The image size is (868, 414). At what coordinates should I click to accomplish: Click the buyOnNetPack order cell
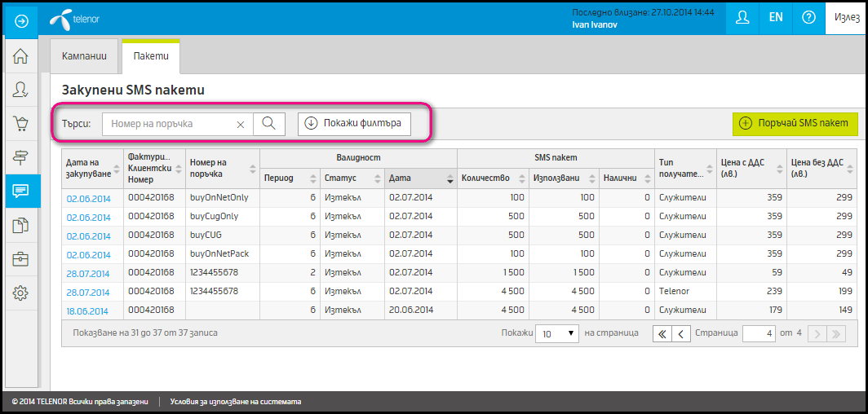click(x=223, y=253)
